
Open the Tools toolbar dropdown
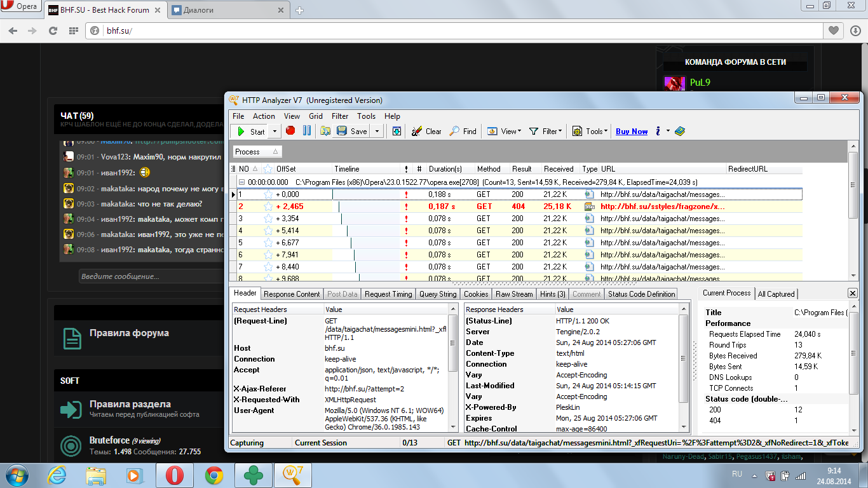[x=590, y=132]
